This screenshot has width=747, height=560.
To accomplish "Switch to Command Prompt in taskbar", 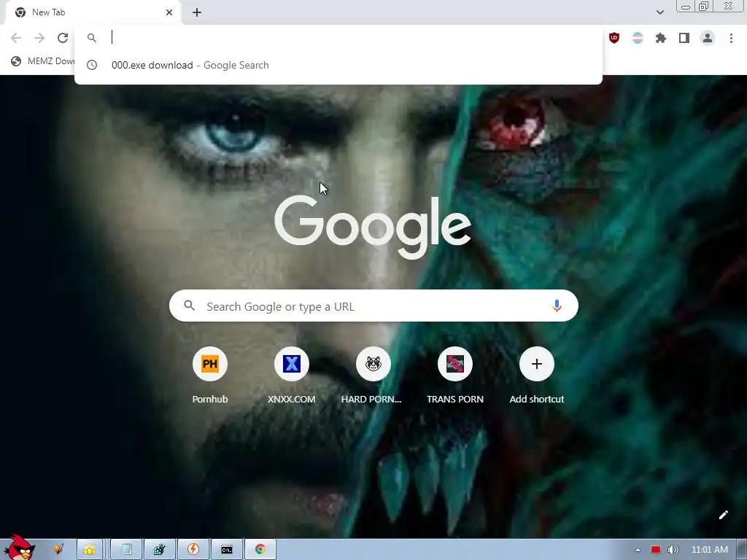I will (x=227, y=550).
